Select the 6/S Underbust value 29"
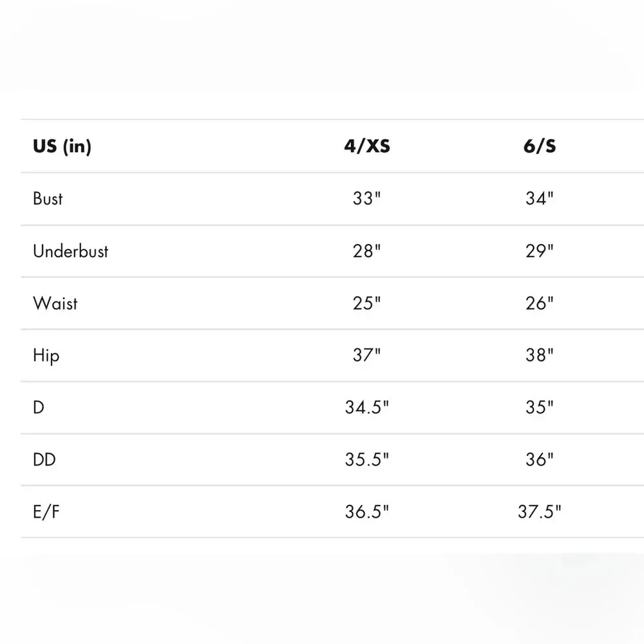644x644 pixels. [539, 251]
